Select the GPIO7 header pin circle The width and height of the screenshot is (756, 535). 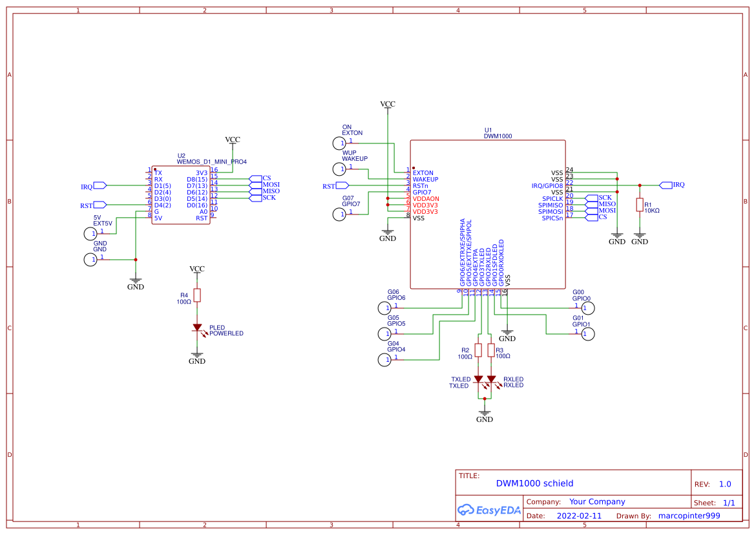click(339, 213)
